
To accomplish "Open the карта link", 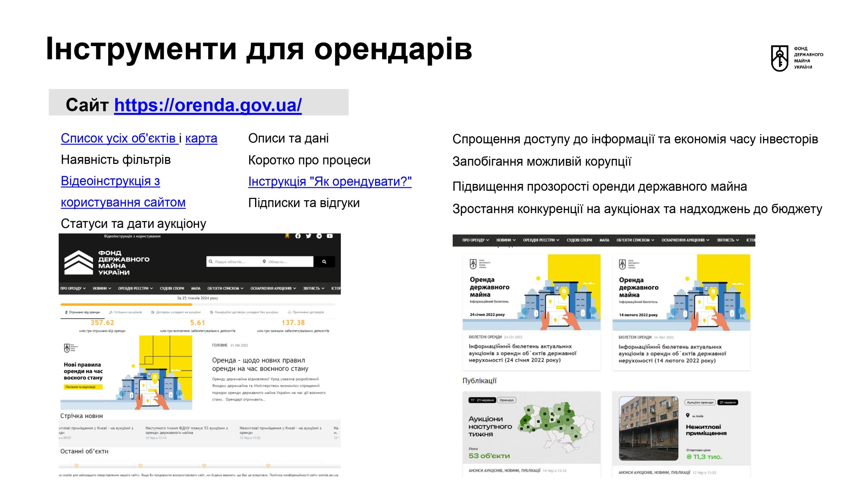I will point(201,138).
